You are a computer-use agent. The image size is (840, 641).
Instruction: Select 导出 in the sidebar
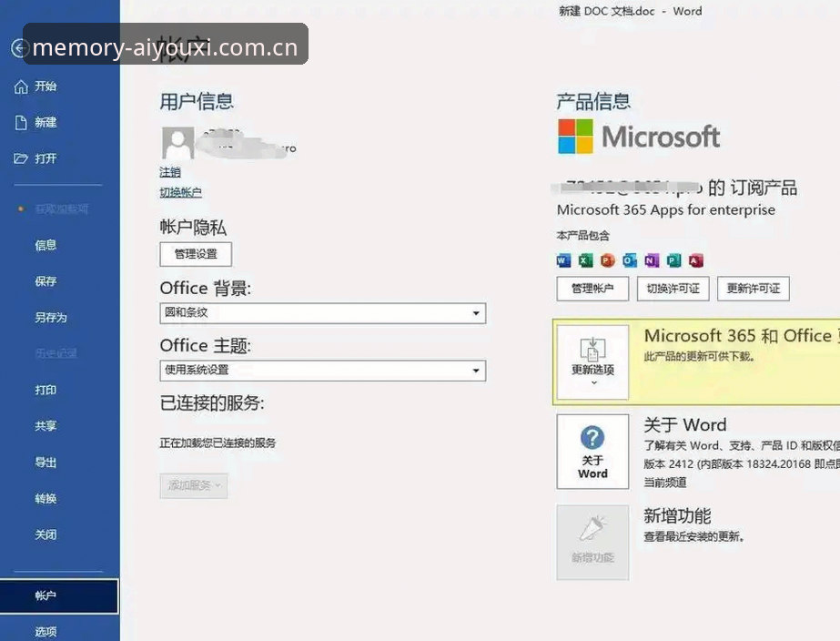(46, 463)
